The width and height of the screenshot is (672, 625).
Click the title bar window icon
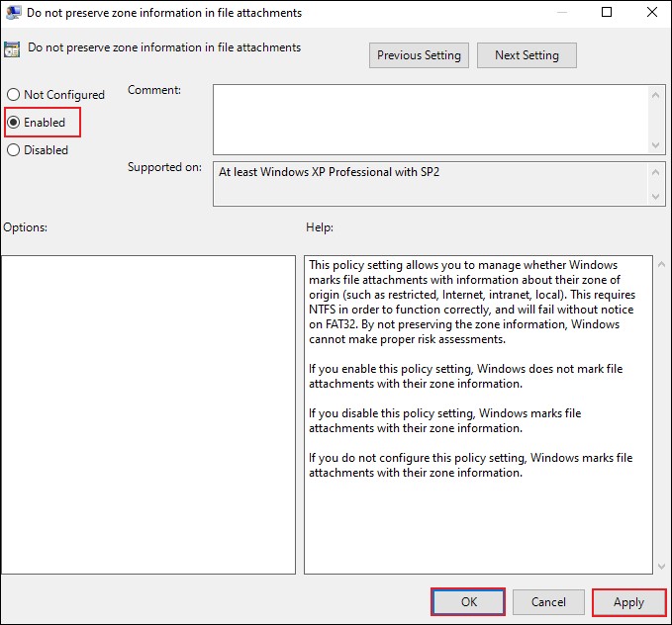click(13, 13)
